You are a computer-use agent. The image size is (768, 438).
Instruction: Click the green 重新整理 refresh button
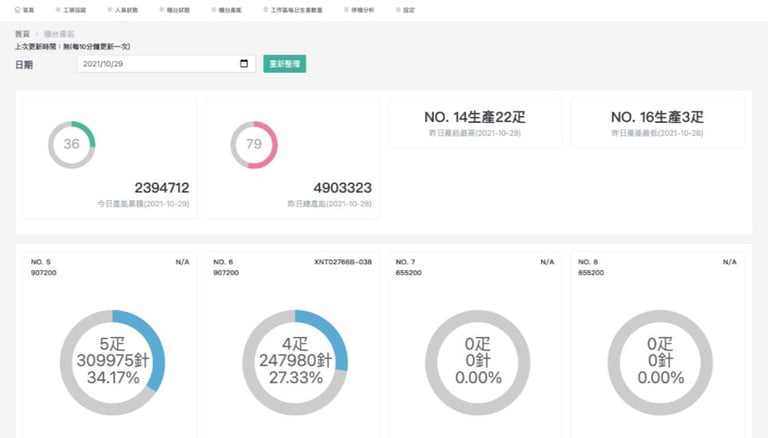(285, 64)
